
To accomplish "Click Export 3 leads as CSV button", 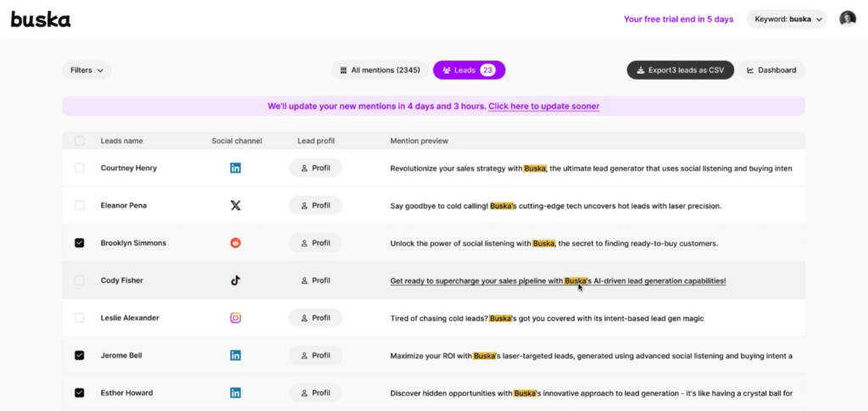I will [x=681, y=70].
